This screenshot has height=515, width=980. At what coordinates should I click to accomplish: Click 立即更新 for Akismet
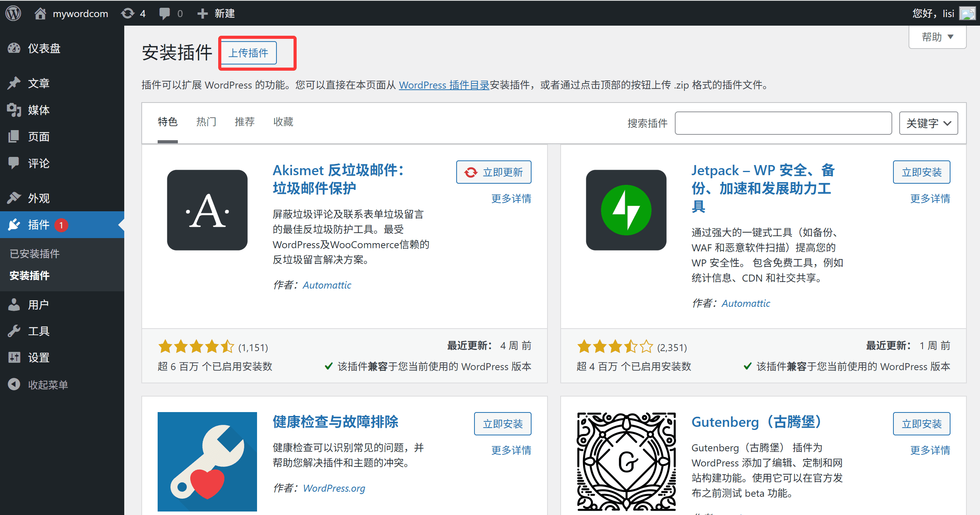pos(493,172)
